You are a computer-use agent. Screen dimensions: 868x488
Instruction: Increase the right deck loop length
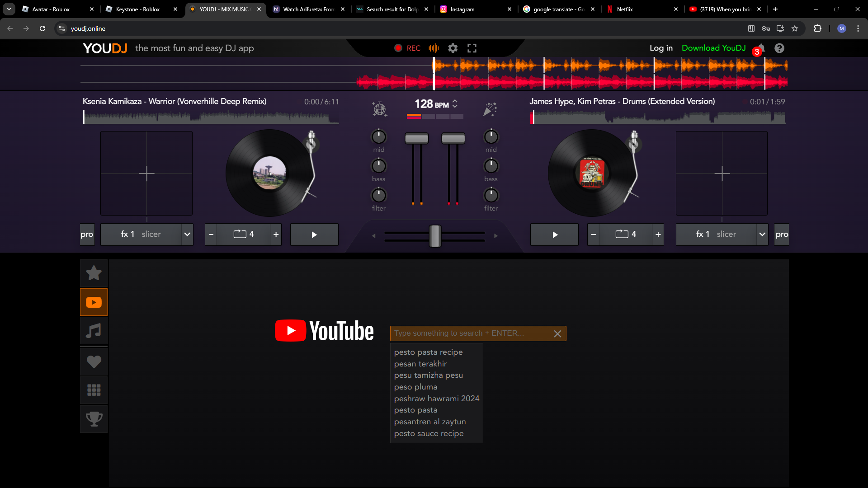tap(658, 235)
